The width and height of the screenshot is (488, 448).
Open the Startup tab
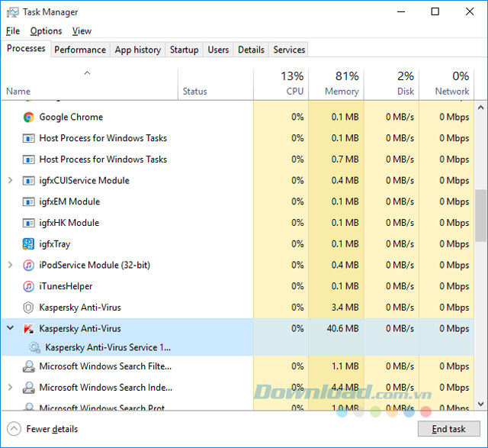point(184,50)
